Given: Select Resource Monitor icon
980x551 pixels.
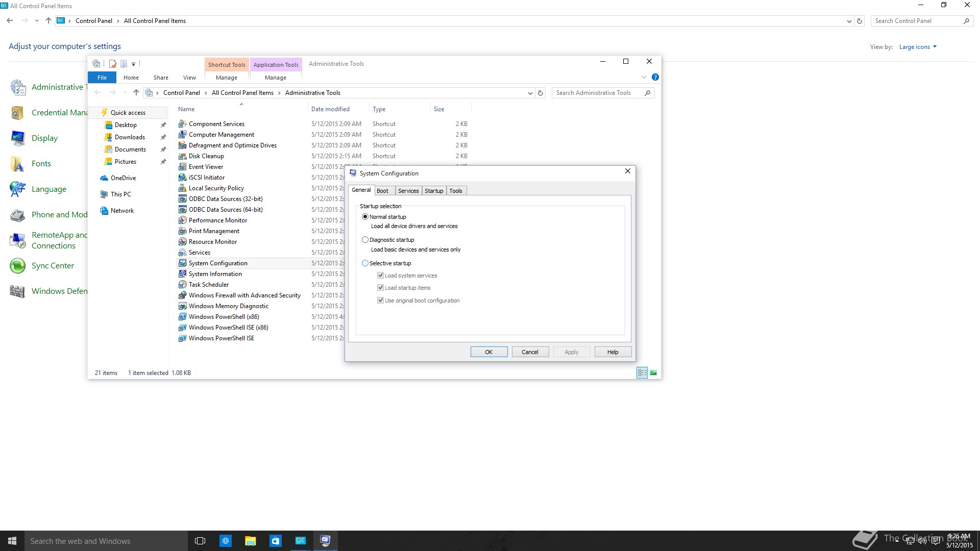Looking at the screenshot, I should click(x=182, y=242).
